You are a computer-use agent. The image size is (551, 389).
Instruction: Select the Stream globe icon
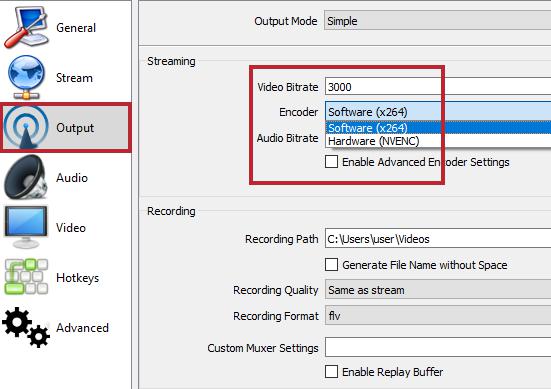(26, 77)
